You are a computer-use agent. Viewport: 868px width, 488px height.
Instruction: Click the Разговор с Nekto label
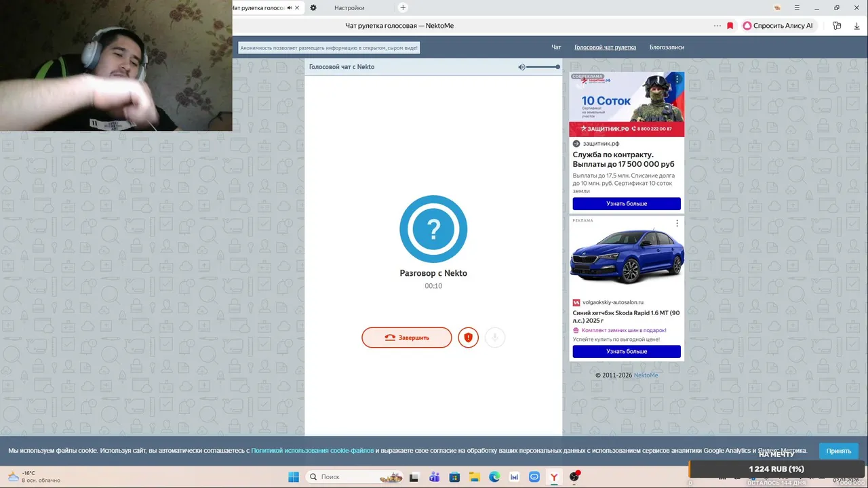tap(433, 273)
